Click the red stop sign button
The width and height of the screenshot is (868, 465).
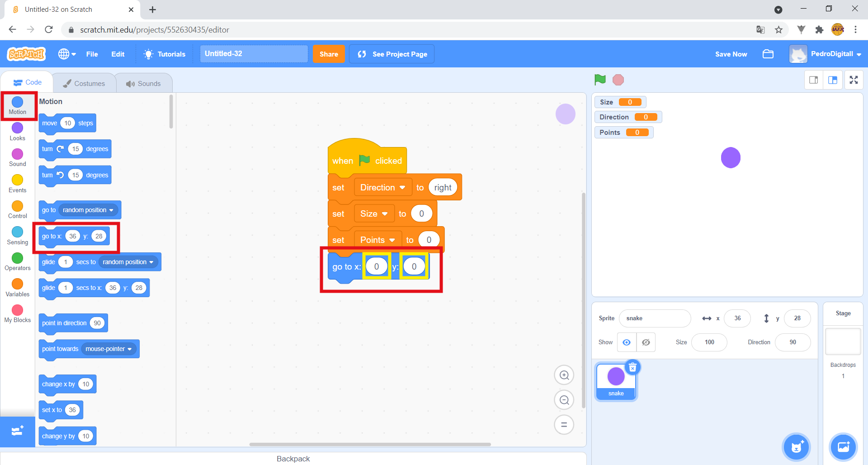point(618,80)
